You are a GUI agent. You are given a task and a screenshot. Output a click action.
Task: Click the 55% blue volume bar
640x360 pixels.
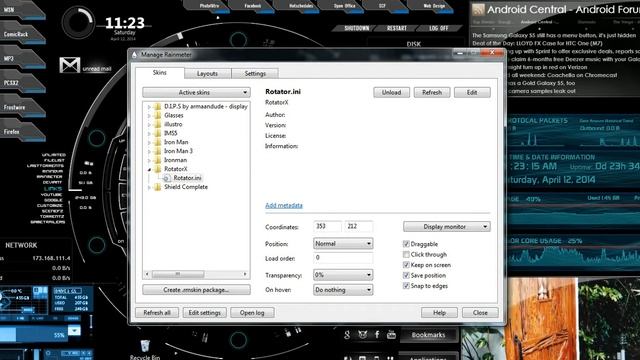(33, 335)
